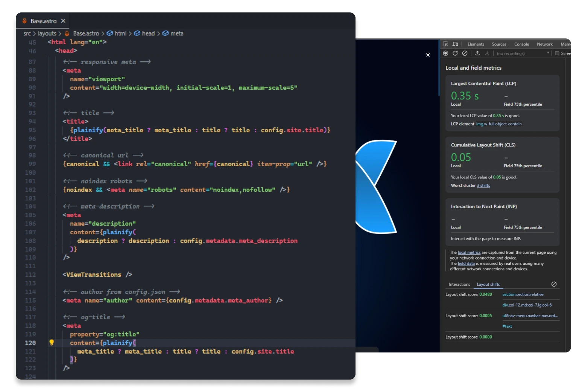Clear the layout shifts log
588x392 pixels.
click(554, 284)
